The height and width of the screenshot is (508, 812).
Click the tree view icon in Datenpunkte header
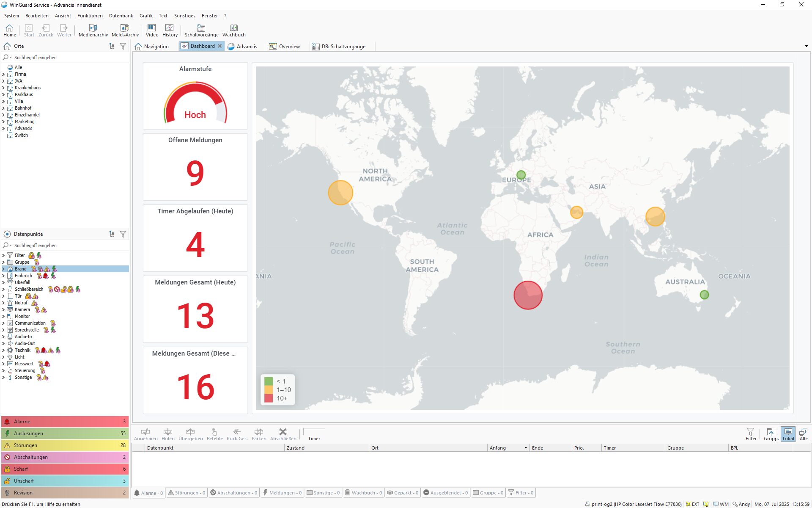[112, 234]
